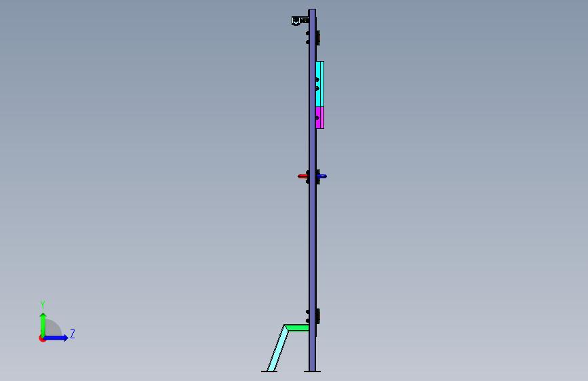Select the light cyan angled support leg
Image resolution: width=588 pixels, height=381 pixels.
click(x=278, y=348)
